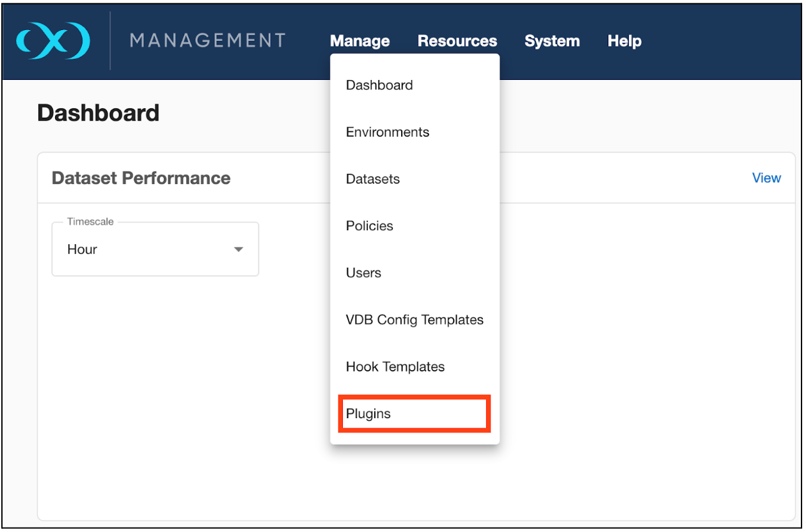Screen dimensions: 806x532
Task: Open the Resources menu
Action: [x=457, y=40]
